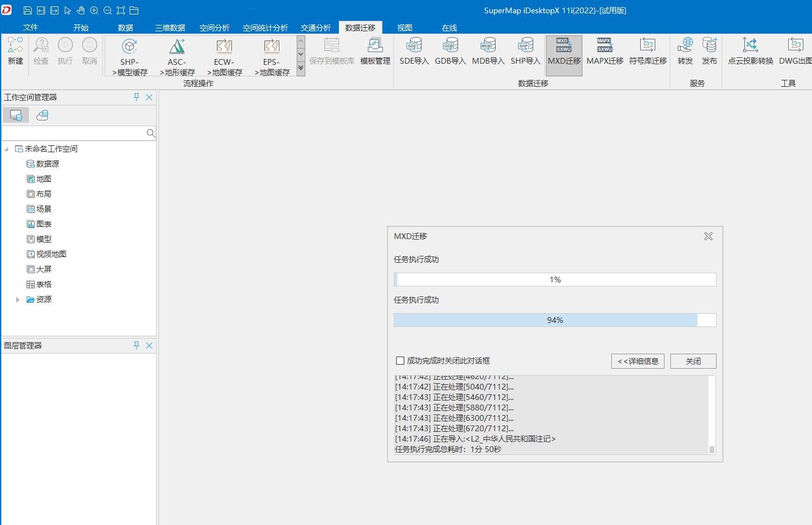Image resolution: width=812 pixels, height=525 pixels.
Task: Click the 1% progress bar
Action: 555,280
